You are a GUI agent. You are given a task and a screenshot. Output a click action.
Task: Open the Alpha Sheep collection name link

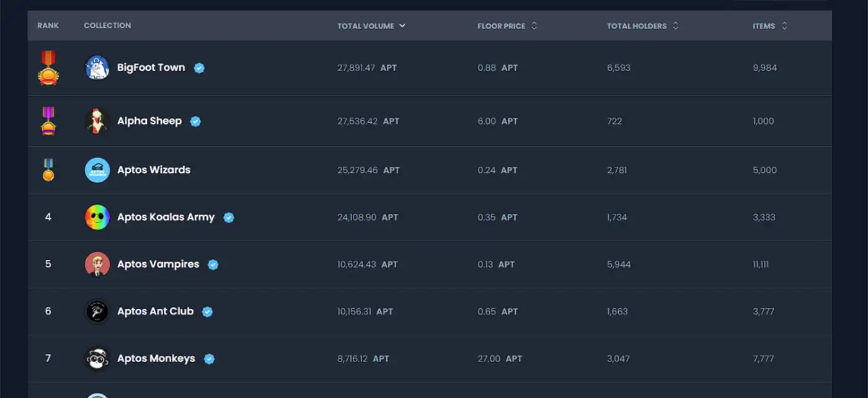149,121
